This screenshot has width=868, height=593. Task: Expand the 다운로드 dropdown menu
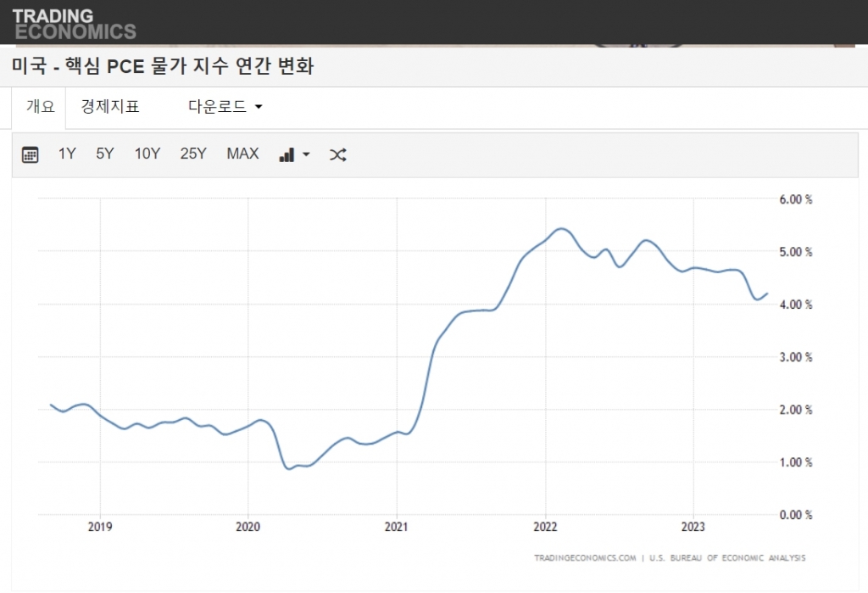pyautogui.click(x=225, y=107)
